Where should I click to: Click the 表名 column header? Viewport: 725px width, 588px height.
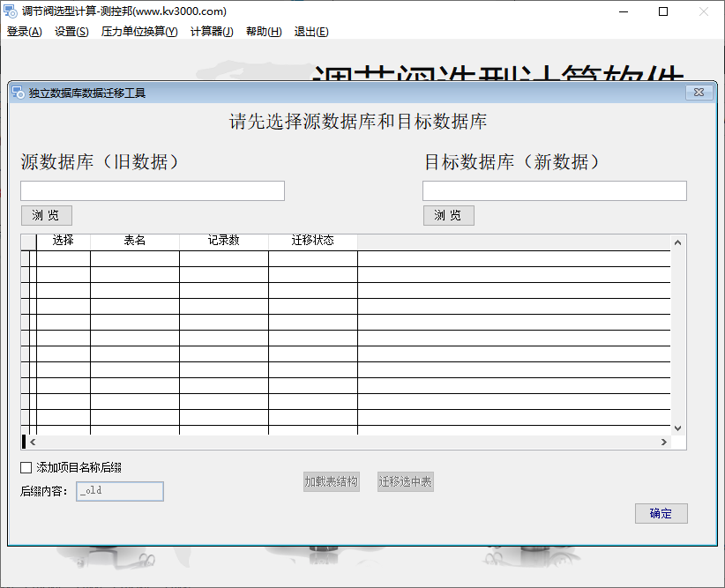[x=135, y=241]
